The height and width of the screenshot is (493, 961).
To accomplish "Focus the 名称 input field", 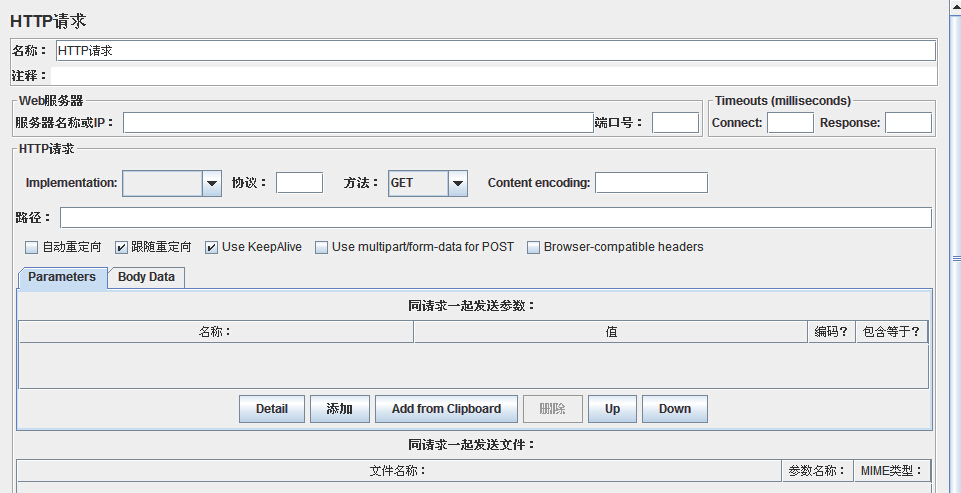I will tap(495, 51).
